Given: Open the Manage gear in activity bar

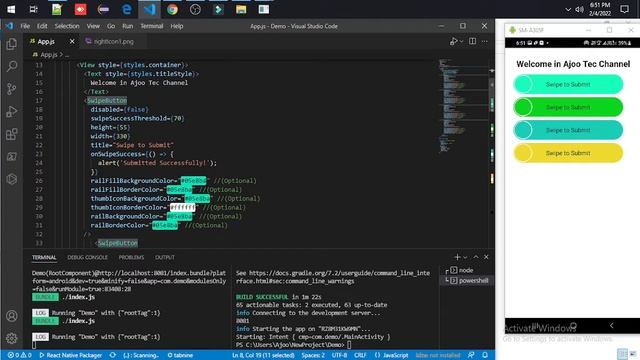Looking at the screenshot, I should click(x=12, y=338).
